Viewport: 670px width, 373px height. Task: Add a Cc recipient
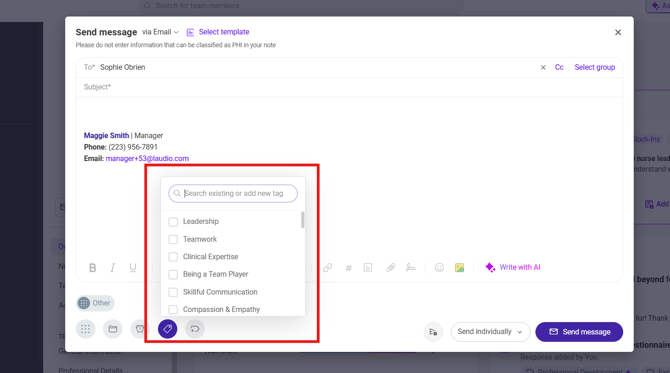tap(559, 68)
